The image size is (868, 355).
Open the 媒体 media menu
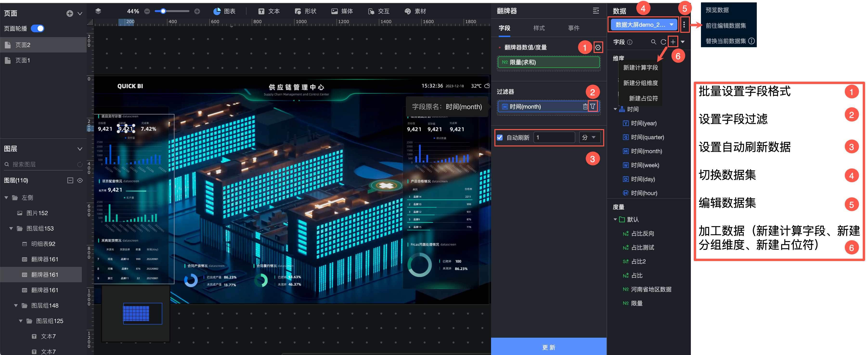pyautogui.click(x=342, y=12)
